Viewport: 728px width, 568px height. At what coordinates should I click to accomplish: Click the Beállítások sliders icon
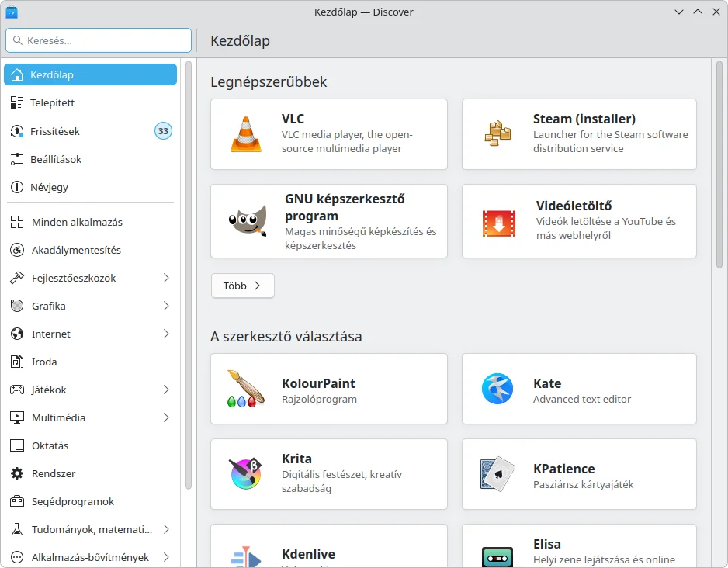(17, 159)
